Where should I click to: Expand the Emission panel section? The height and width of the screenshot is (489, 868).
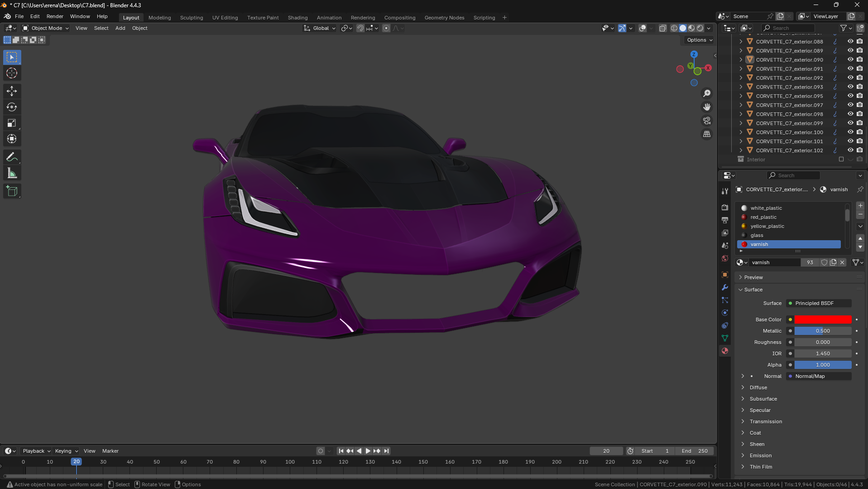760,455
